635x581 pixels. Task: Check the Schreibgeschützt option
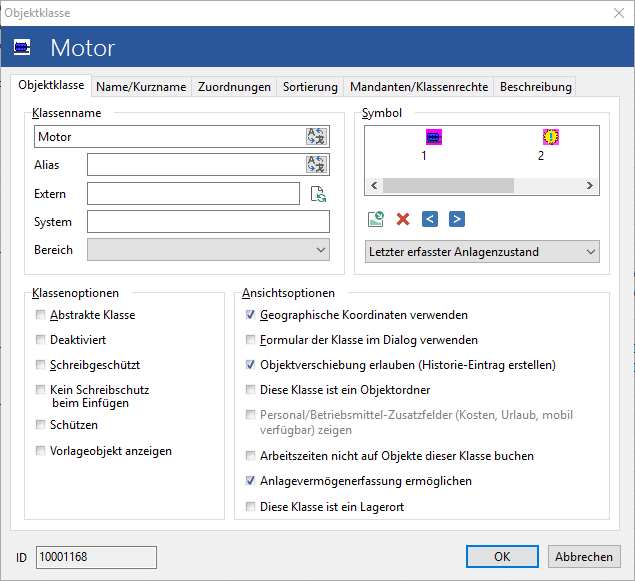[40, 364]
